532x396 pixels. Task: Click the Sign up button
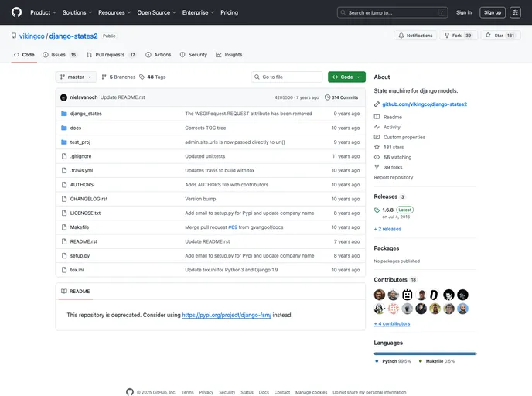[493, 12]
